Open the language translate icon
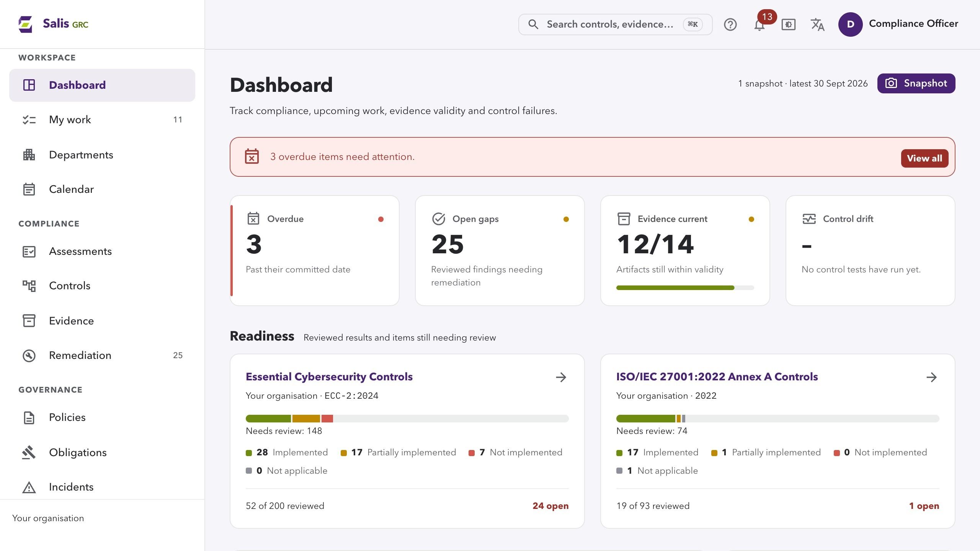The width and height of the screenshot is (980, 551). [x=817, y=24]
